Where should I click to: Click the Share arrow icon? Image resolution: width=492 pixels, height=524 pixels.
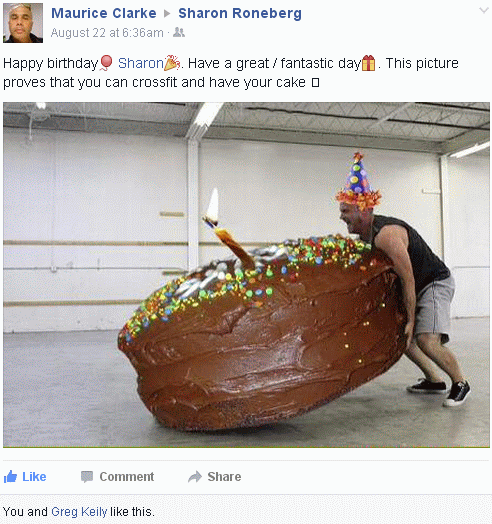tap(195, 477)
